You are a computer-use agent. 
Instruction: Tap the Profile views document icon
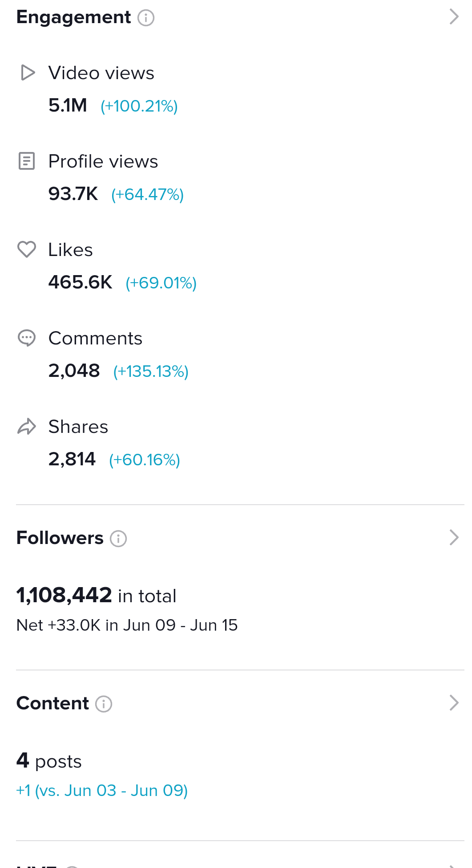click(x=27, y=161)
